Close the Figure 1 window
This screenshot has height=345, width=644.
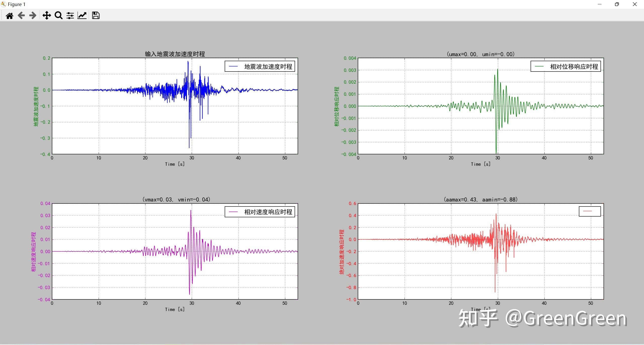coord(635,4)
